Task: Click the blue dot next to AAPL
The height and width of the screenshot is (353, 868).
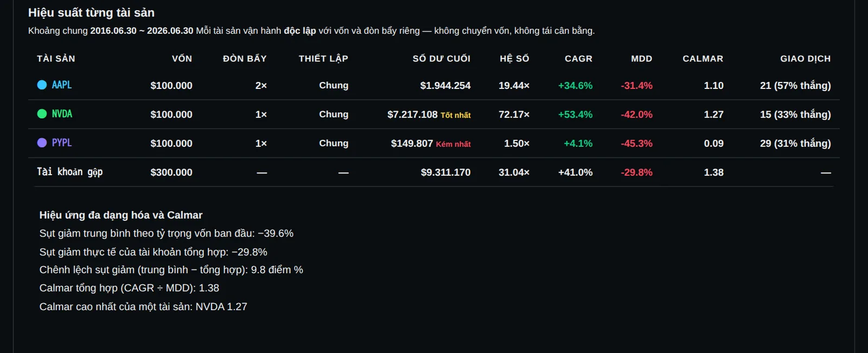Action: (x=42, y=85)
